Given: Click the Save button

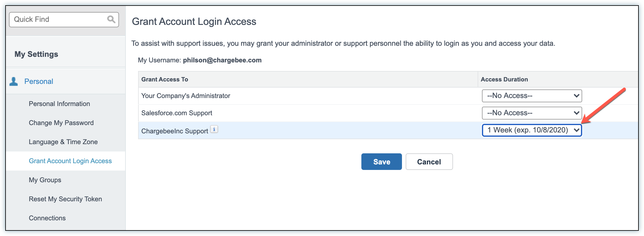Looking at the screenshot, I should click(381, 162).
